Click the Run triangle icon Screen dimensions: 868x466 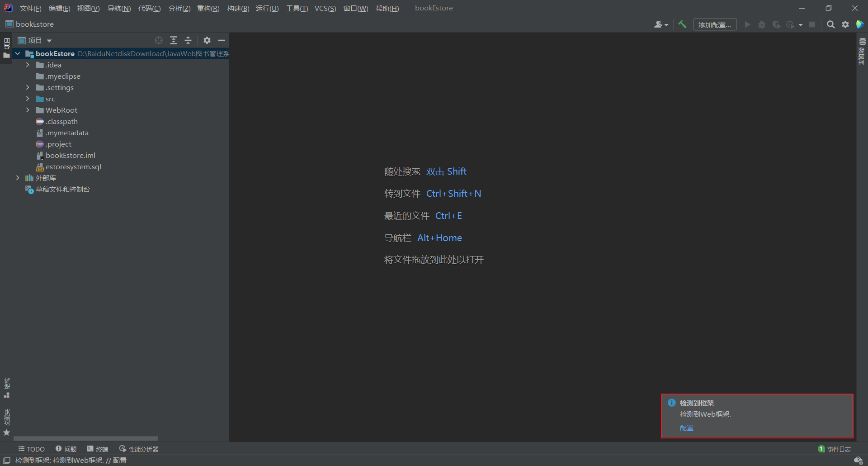click(x=748, y=24)
